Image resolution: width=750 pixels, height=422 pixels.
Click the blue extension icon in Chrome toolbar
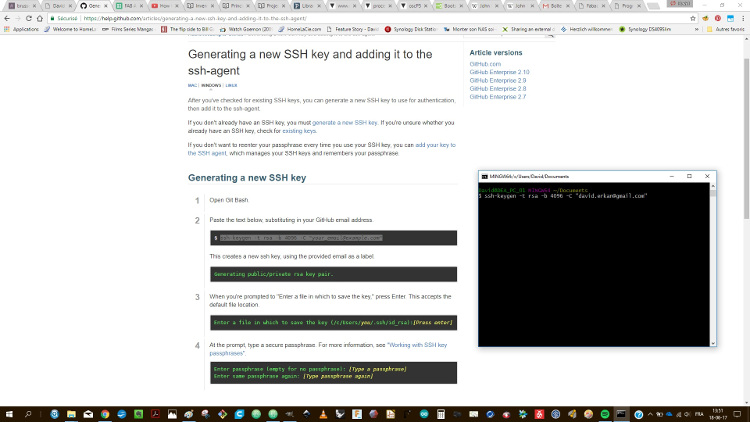click(x=730, y=18)
